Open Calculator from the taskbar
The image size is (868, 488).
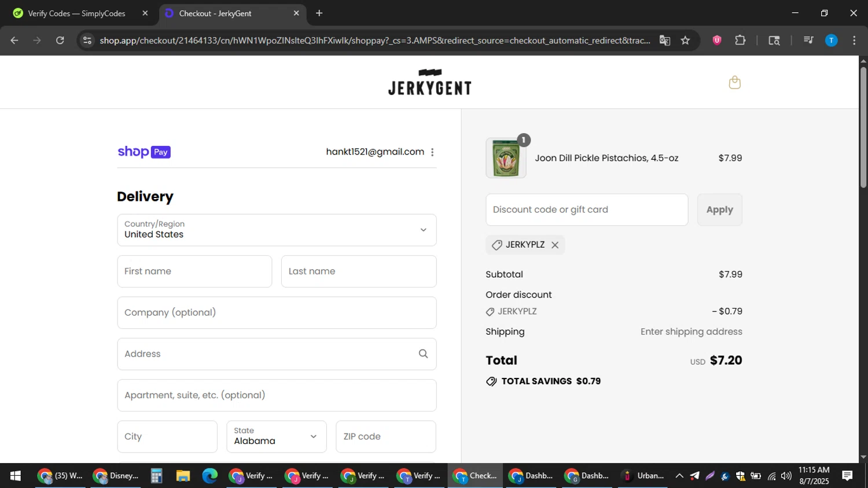(x=156, y=476)
